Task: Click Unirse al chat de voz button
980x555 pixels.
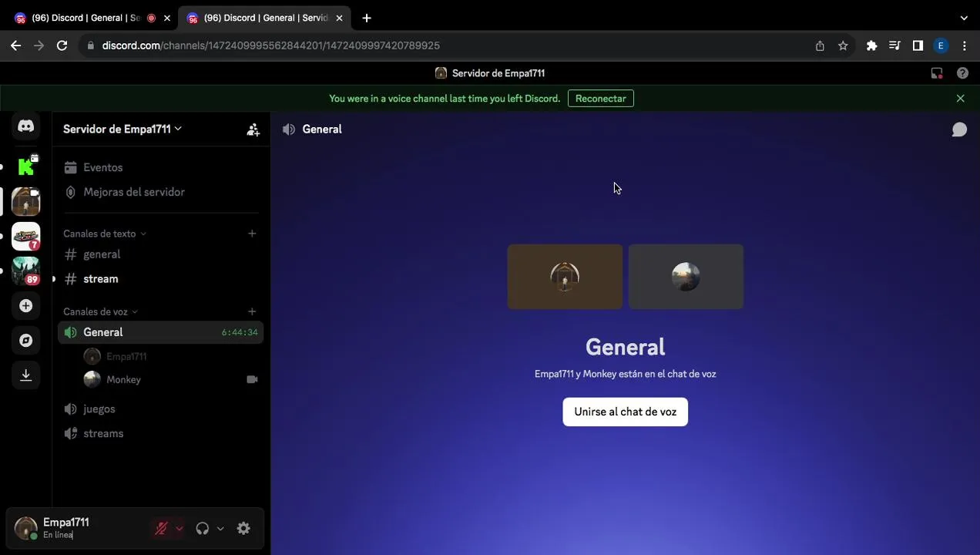Action: click(x=625, y=412)
